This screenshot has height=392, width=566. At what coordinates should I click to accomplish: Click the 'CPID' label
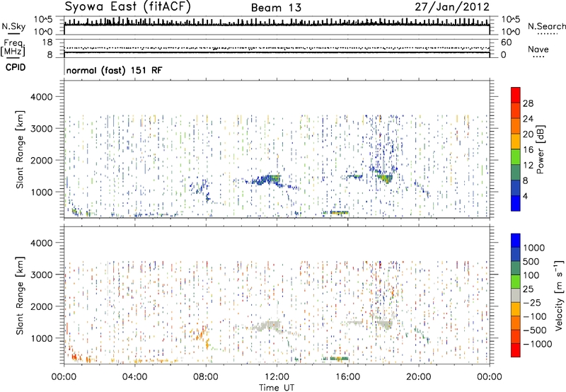(16, 67)
